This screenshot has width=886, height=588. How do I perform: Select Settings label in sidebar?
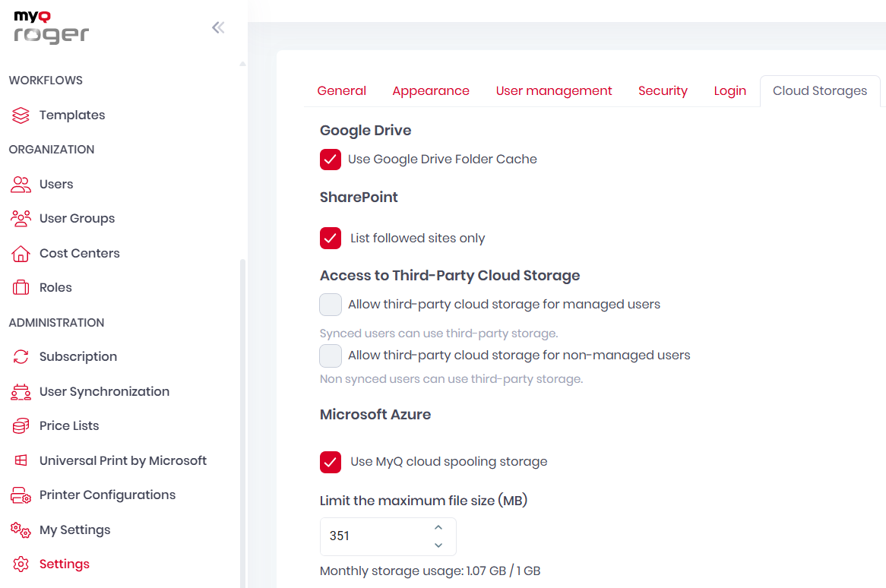coord(65,564)
